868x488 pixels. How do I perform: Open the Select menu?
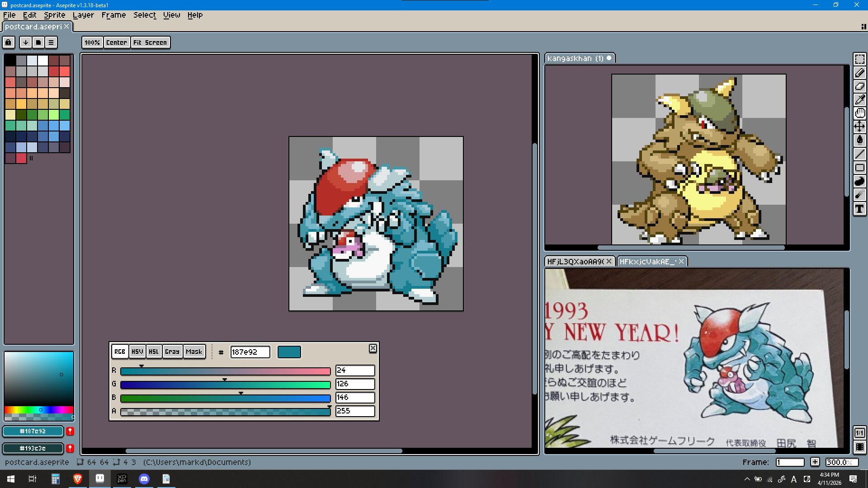point(145,15)
